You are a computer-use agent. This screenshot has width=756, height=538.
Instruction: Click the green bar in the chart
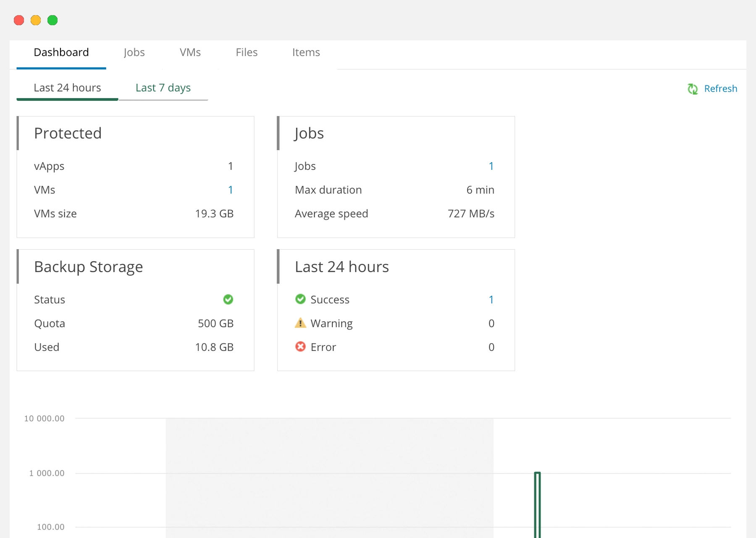tap(538, 504)
